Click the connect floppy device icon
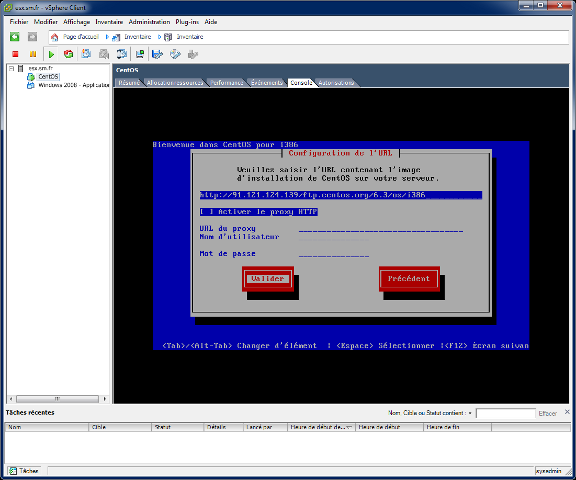 pos(157,54)
